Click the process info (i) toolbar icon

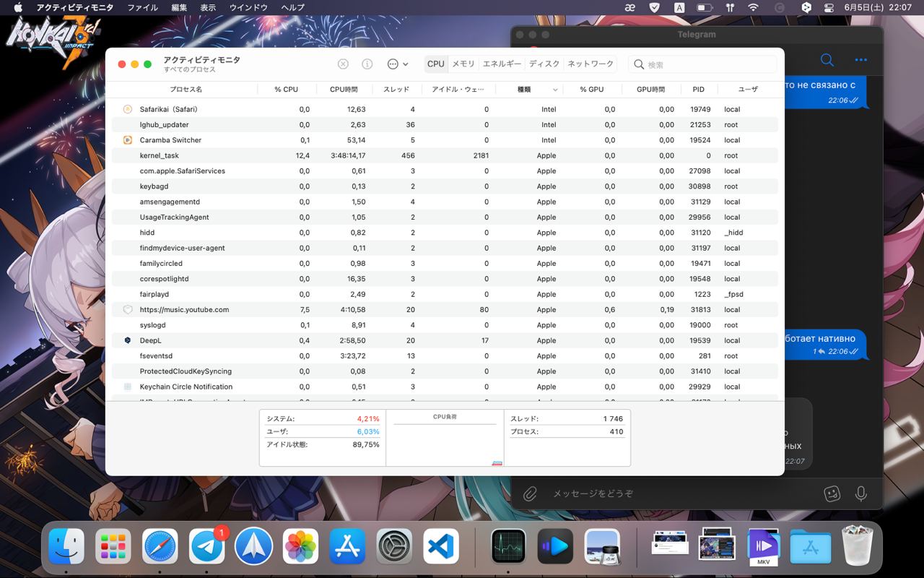[367, 64]
